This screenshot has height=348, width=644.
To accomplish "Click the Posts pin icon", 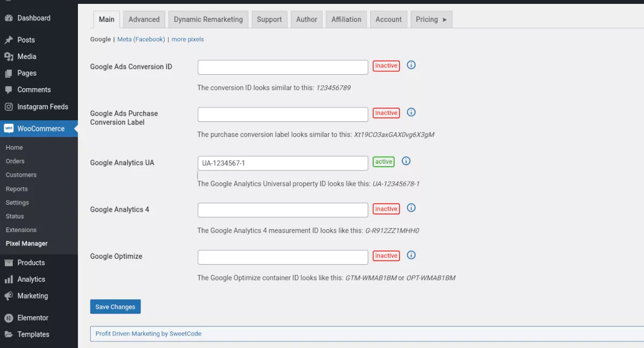I will (9, 40).
